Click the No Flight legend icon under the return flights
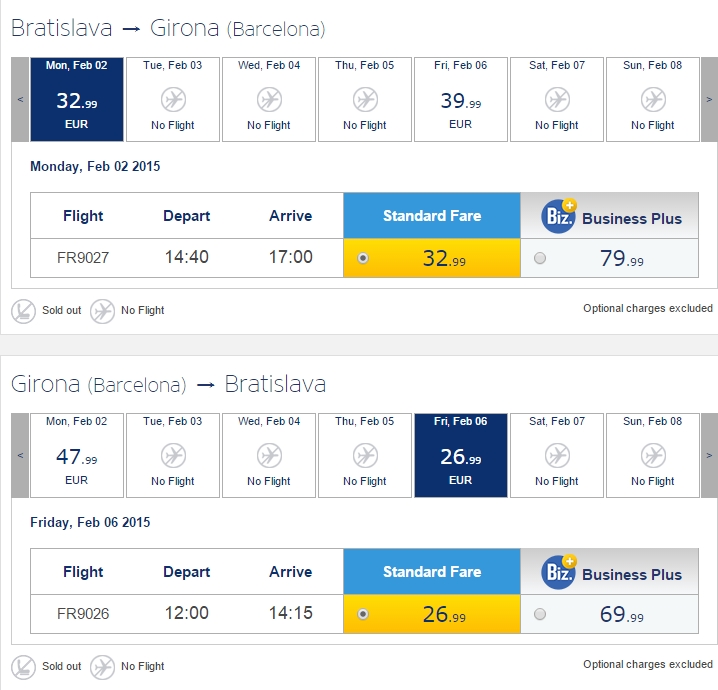 point(102,667)
